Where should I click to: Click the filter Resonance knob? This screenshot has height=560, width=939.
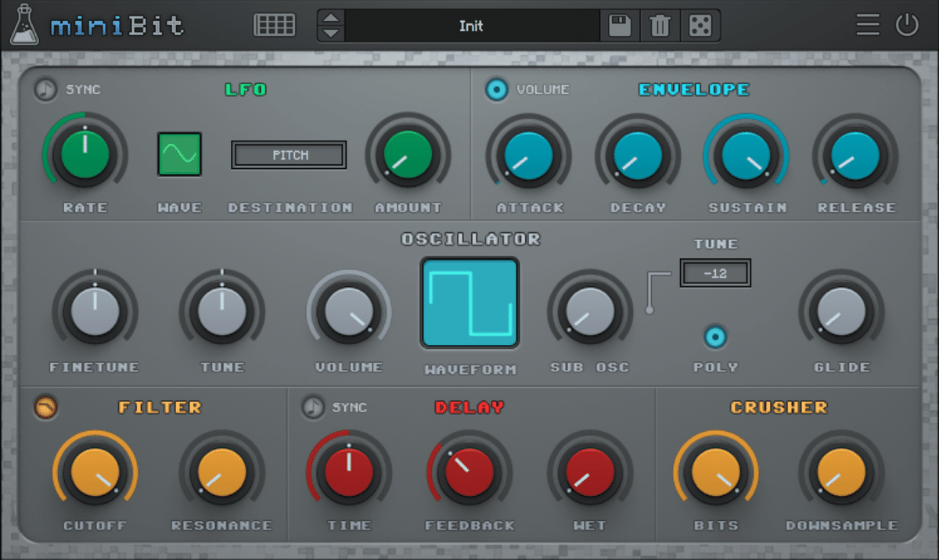[x=221, y=472]
